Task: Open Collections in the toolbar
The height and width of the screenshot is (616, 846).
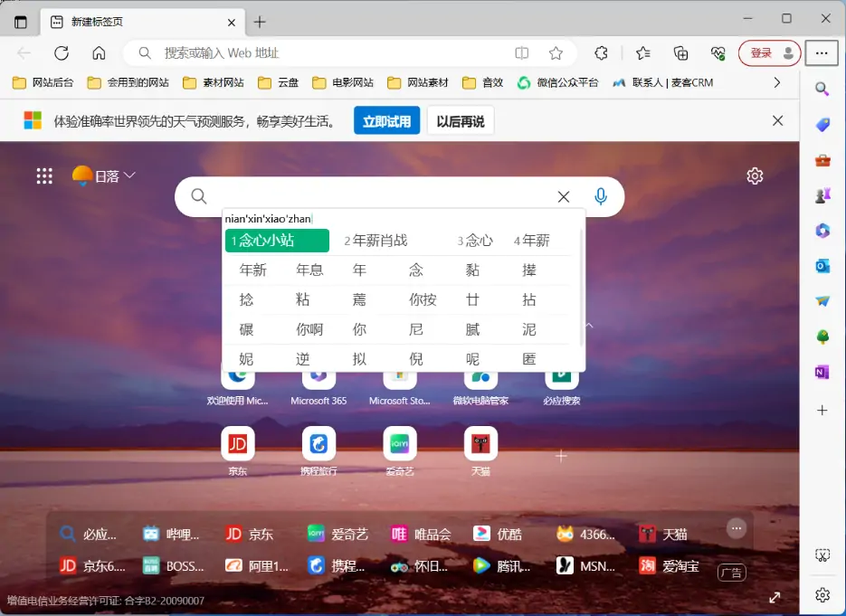Action: tap(680, 53)
